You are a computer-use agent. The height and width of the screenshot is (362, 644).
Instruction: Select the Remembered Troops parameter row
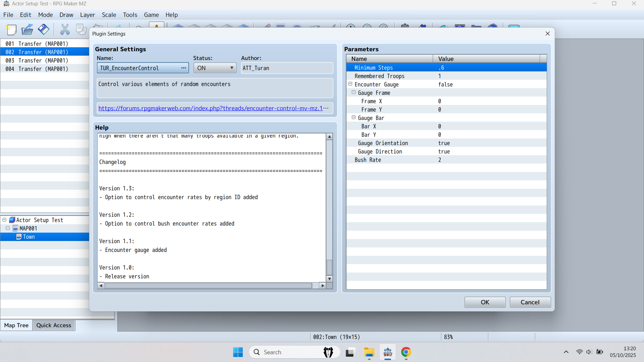pos(446,76)
